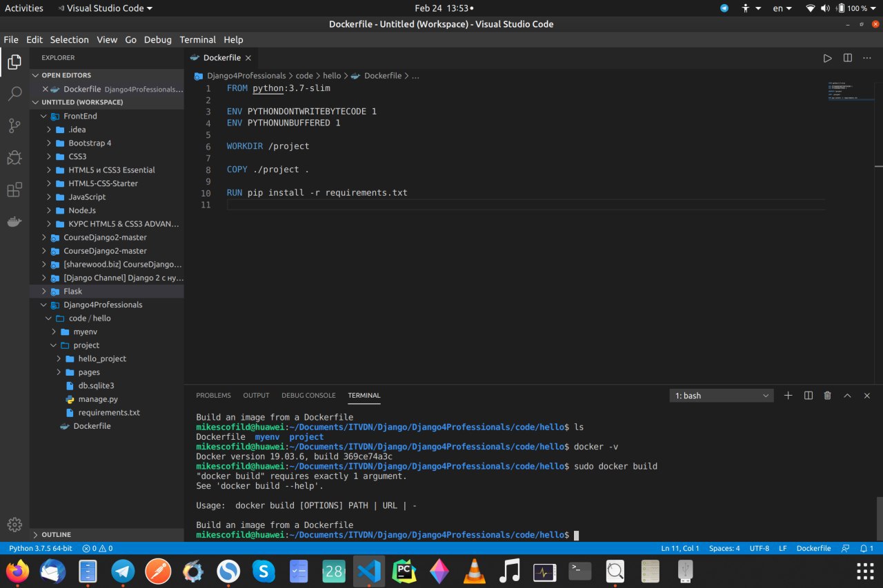Open the accessibility menu in top bar
This screenshot has height=588, width=883.
(x=751, y=8)
